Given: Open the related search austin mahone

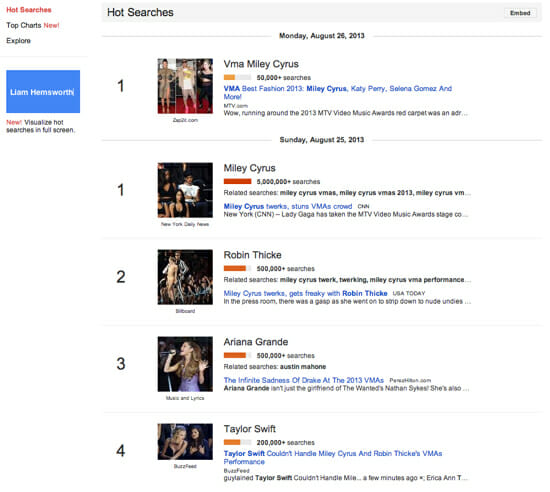Looking at the screenshot, I should 303,367.
